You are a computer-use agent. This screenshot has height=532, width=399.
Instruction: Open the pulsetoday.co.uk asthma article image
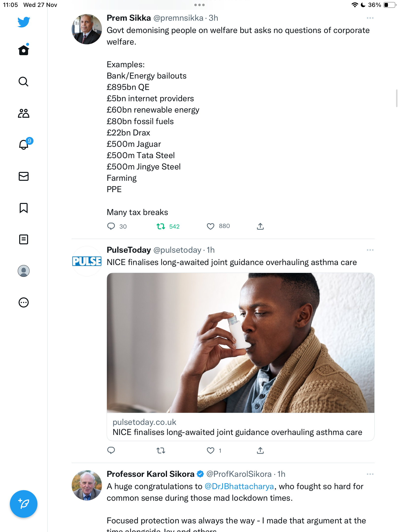[x=241, y=343]
